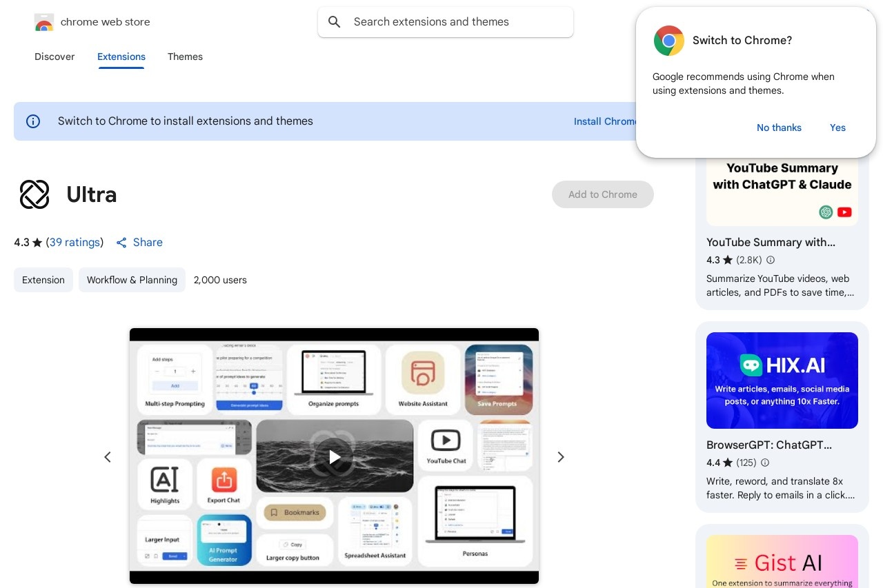Screen dimensions: 883x588
Task: Dismiss the popup with No thanks
Action: coord(779,128)
